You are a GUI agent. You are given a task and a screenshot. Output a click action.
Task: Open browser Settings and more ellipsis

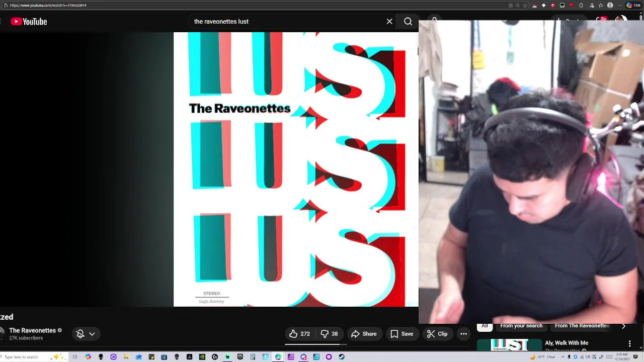tap(619, 5)
